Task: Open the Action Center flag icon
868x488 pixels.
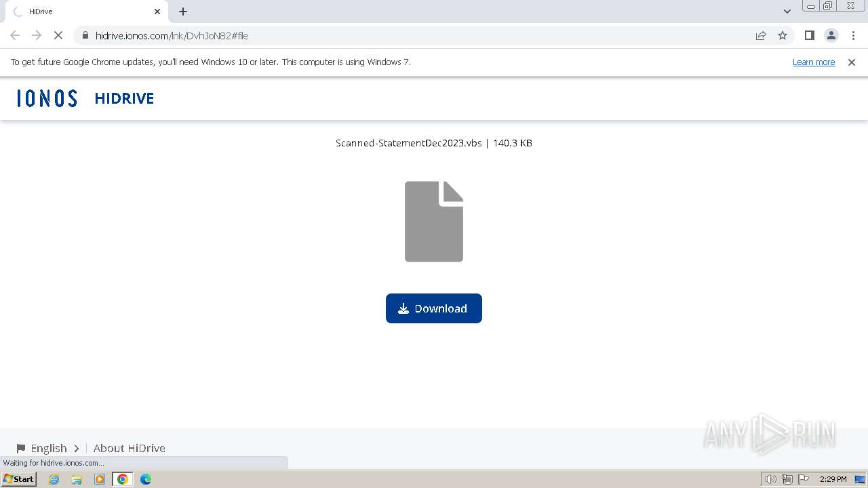Action: [x=803, y=479]
